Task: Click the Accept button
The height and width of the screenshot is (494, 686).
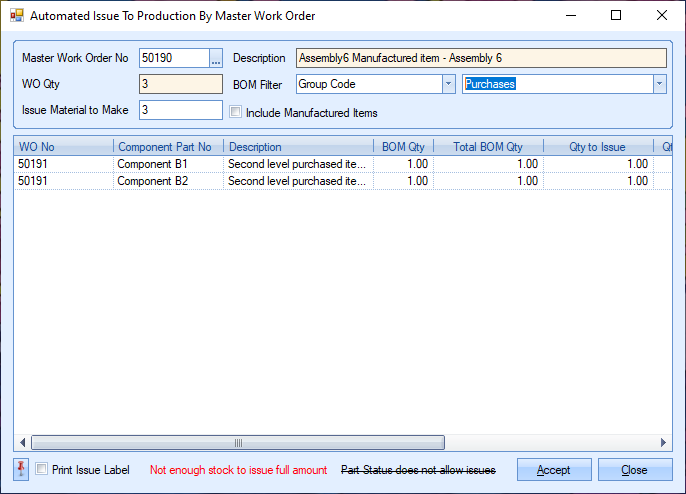Action: [553, 470]
